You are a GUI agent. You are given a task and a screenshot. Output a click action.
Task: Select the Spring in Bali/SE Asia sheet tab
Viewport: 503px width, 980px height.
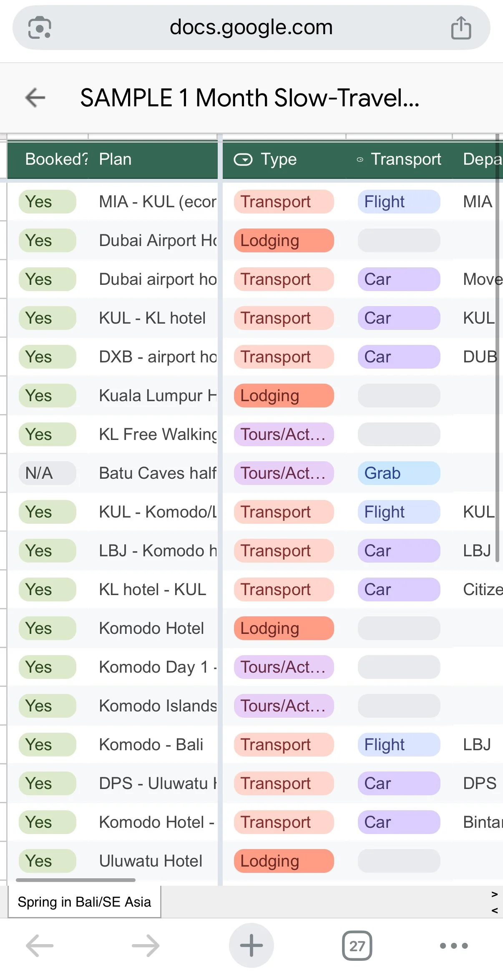pos(84,902)
